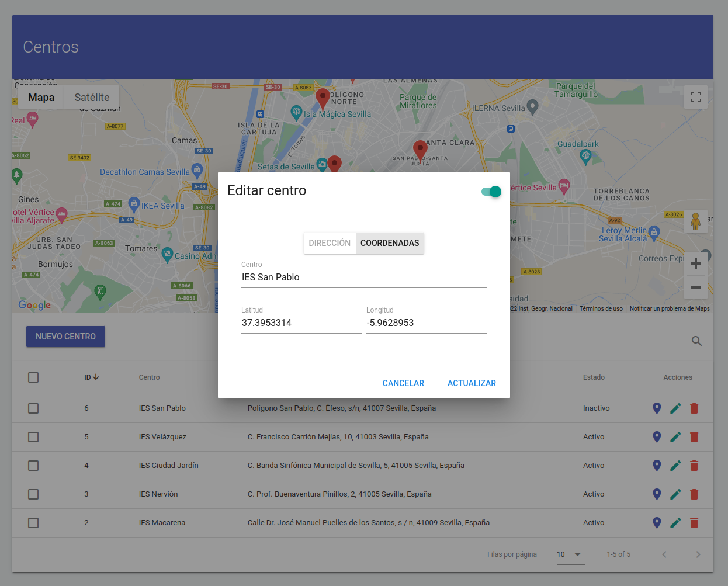728x586 pixels.
Task: Zoom out on the map
Action: 696,287
